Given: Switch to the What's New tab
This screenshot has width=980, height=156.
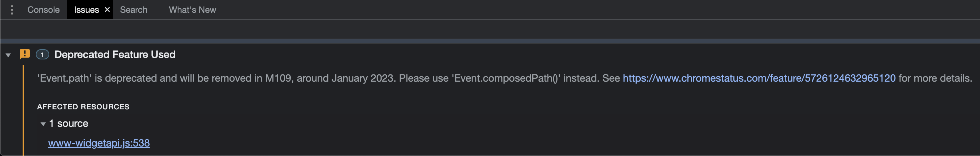Looking at the screenshot, I should pyautogui.click(x=192, y=10).
